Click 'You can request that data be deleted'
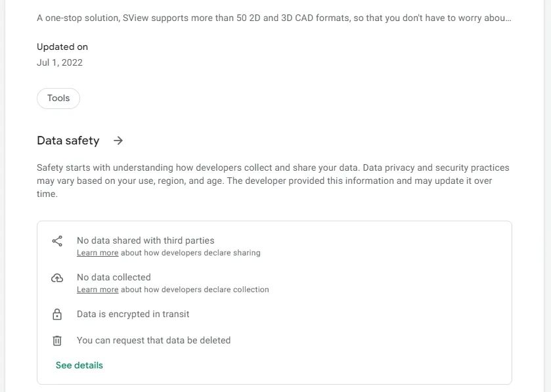This screenshot has width=551, height=392. [154, 341]
